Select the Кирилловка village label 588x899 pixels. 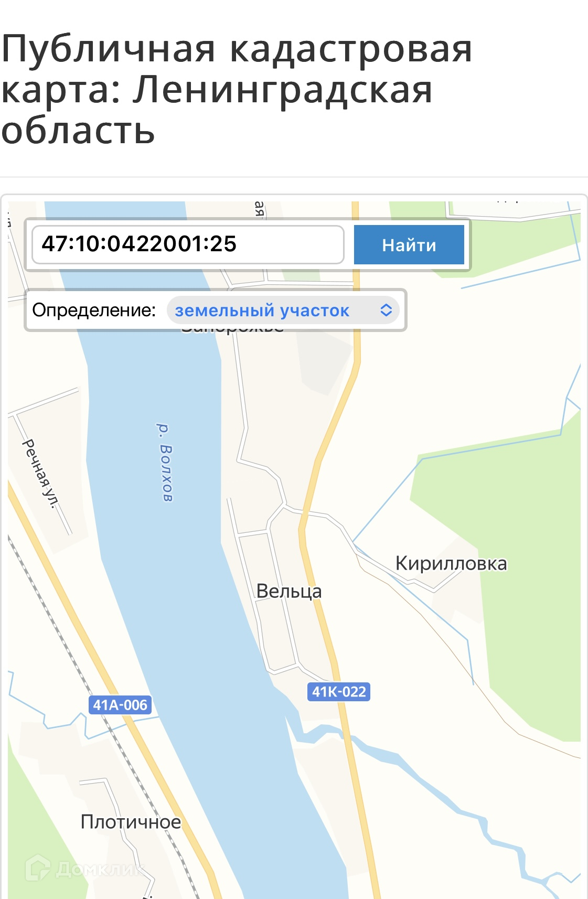(x=451, y=564)
